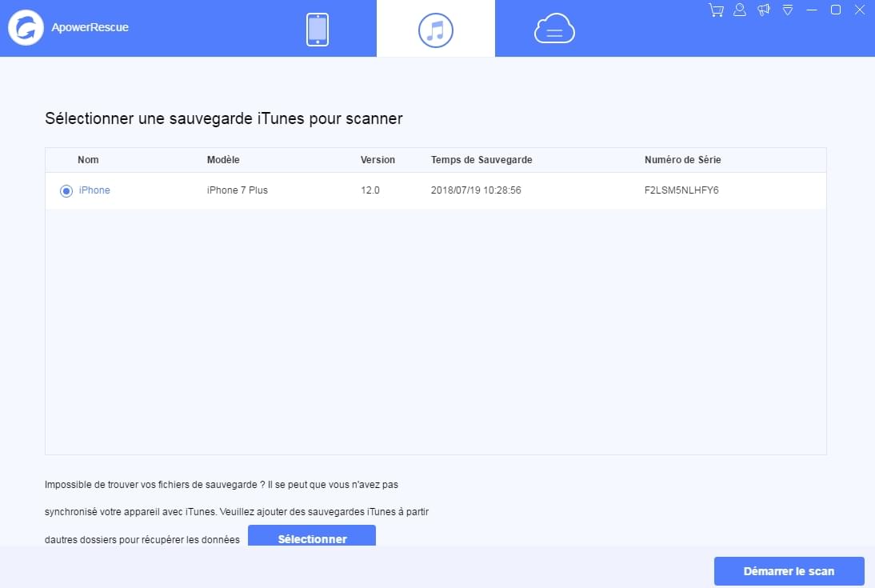Switch to the iOS device recovery mode icon
Image resolution: width=875 pixels, height=588 pixels.
317,28
